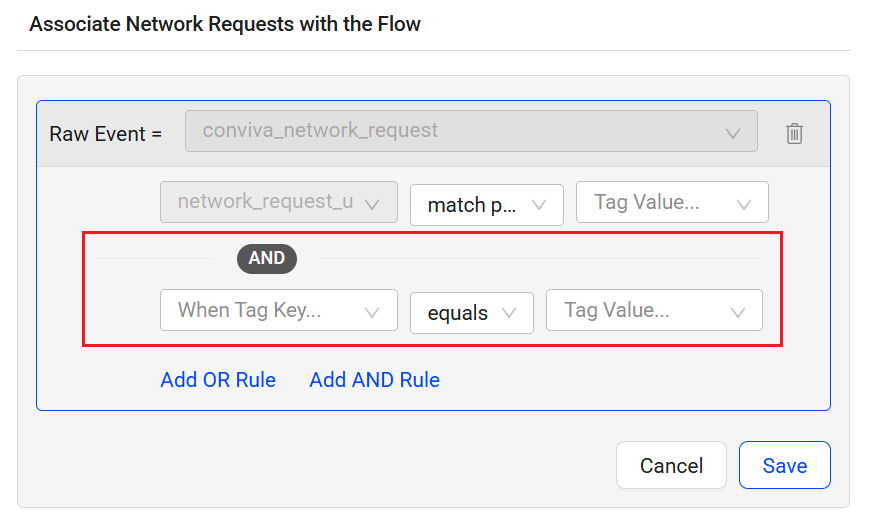Screen dimensions: 883x520
Task: Click the chevron arrow of Raw Event selector
Action: 733,133
